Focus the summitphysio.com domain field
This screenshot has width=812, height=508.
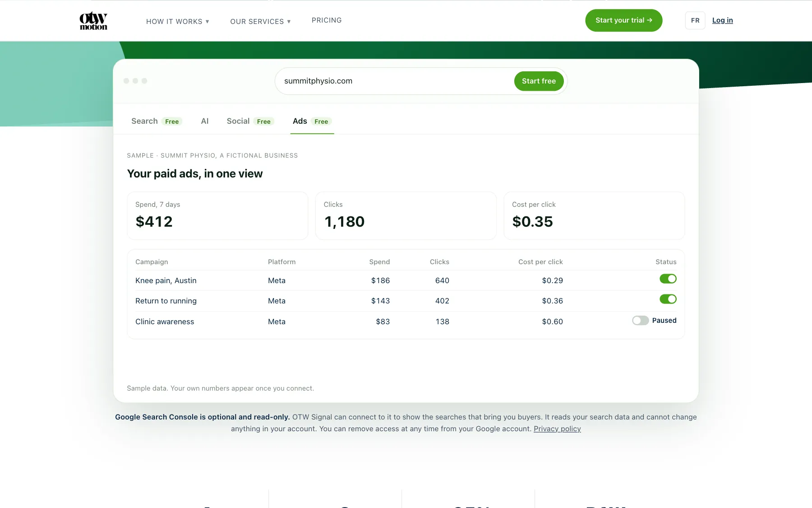(x=395, y=81)
